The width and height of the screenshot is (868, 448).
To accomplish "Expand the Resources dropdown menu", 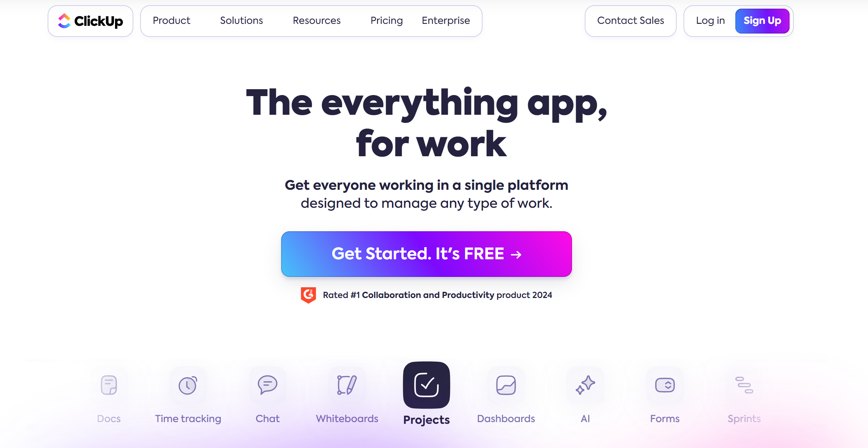I will 316,21.
